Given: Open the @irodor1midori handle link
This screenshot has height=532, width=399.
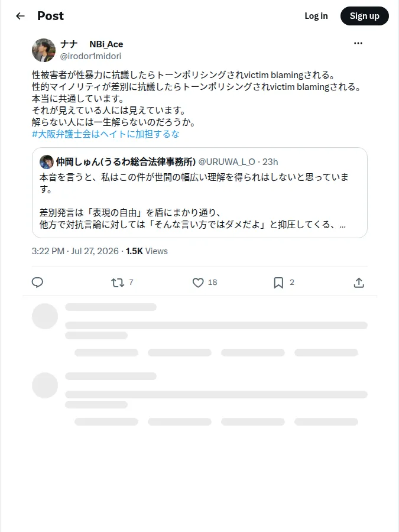Looking at the screenshot, I should [x=90, y=56].
